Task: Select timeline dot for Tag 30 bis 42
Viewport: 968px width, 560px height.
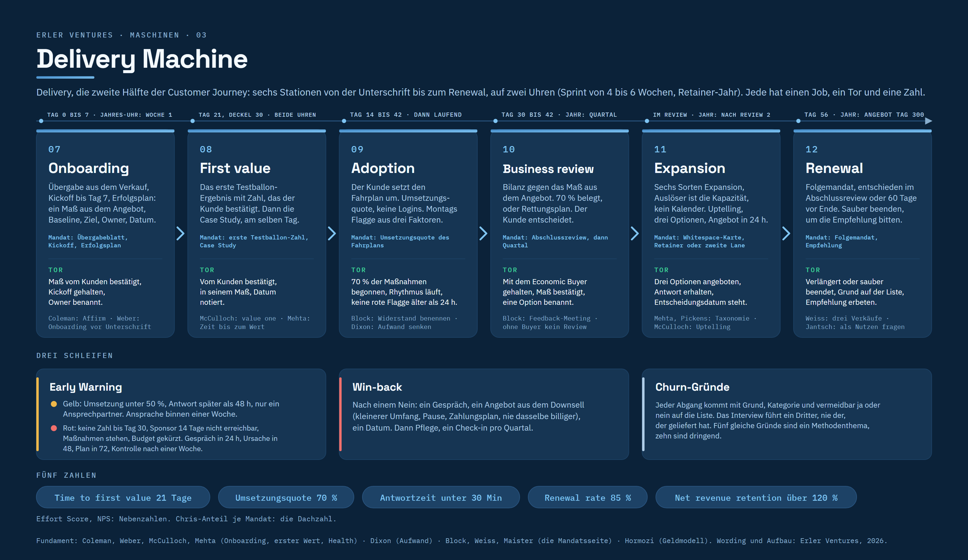Action: click(495, 121)
